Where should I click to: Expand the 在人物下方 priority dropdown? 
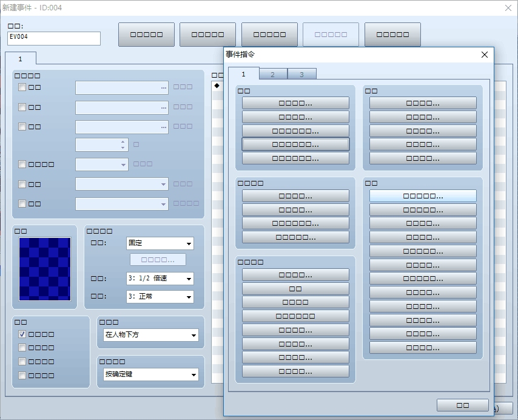[151, 335]
